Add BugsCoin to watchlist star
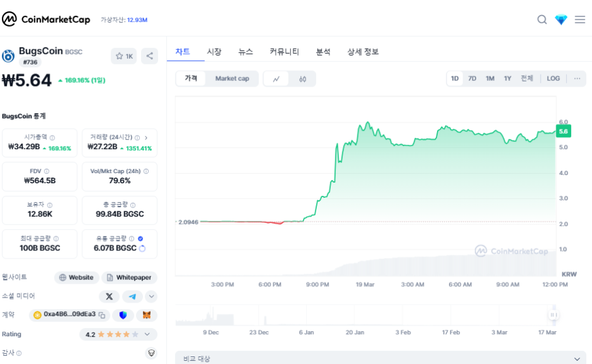Image resolution: width=592 pixels, height=364 pixels. tap(124, 56)
